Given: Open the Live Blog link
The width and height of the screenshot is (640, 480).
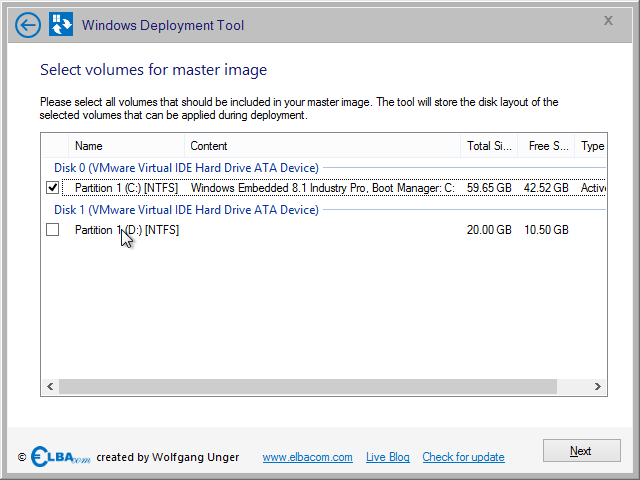Looking at the screenshot, I should 387,457.
